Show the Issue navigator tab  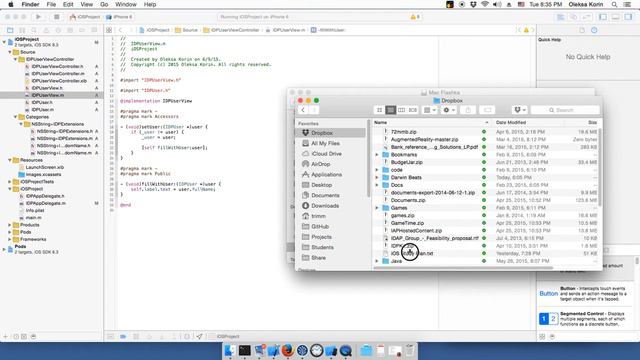[x=46, y=30]
